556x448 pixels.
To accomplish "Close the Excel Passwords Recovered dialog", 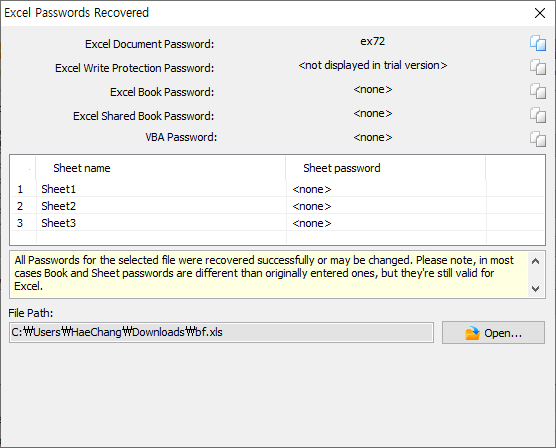I will click(540, 13).
